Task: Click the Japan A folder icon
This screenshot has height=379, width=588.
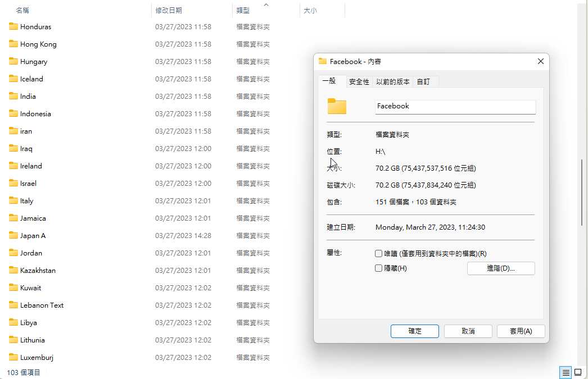Action: [x=13, y=235]
